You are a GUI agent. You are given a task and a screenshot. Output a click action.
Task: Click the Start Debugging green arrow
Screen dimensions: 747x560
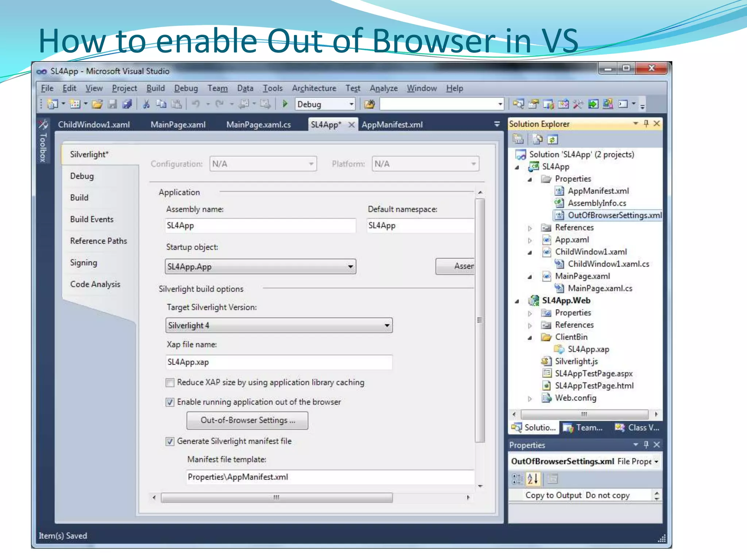(285, 104)
